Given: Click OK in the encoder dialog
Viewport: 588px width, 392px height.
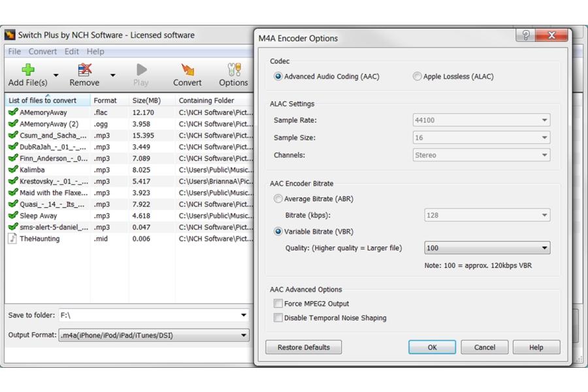Looking at the screenshot, I should 432,348.
